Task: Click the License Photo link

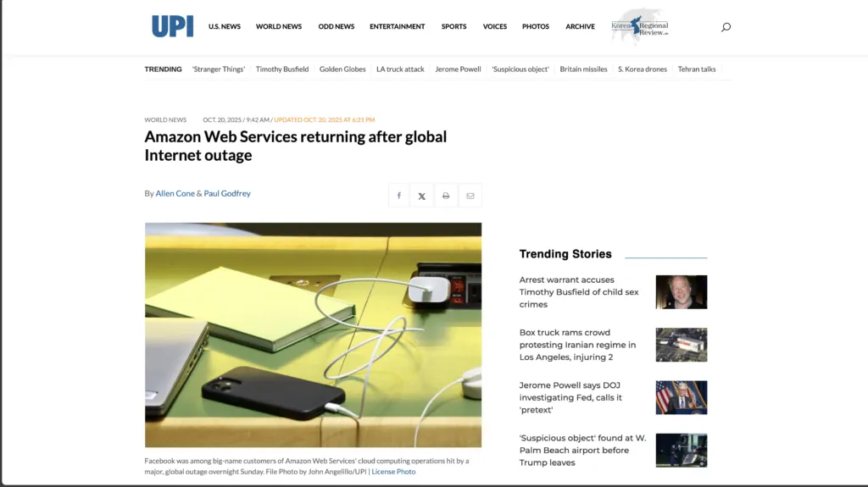Action: pyautogui.click(x=393, y=472)
